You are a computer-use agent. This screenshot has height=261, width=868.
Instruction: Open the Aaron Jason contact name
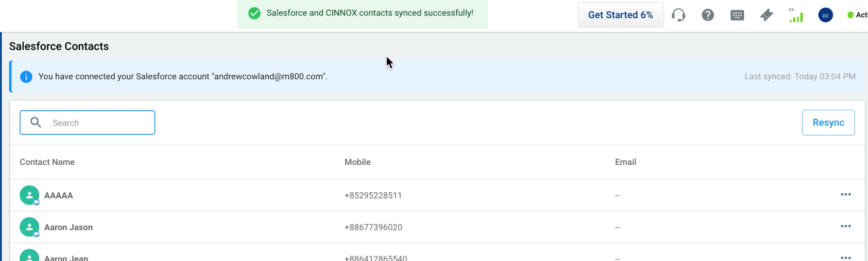pyautogui.click(x=68, y=227)
